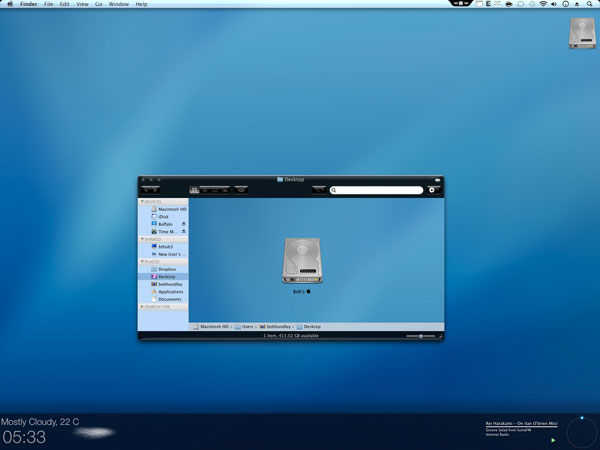Collapse the SHARED section

click(142, 239)
